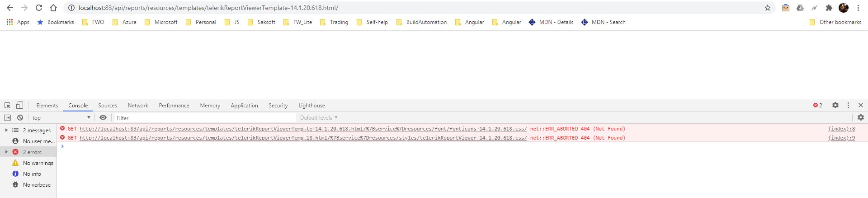The width and height of the screenshot is (868, 198).
Task: Open DevTools settings gear icon
Action: click(835, 105)
